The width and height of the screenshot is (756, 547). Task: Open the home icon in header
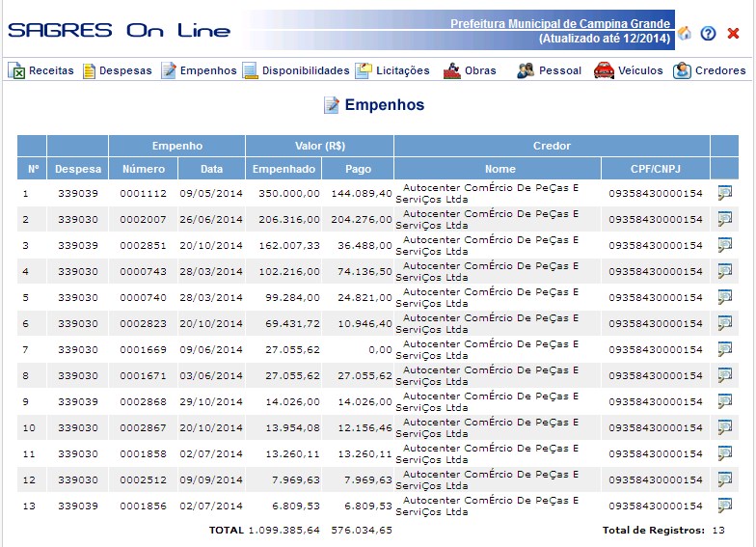pyautogui.click(x=685, y=33)
